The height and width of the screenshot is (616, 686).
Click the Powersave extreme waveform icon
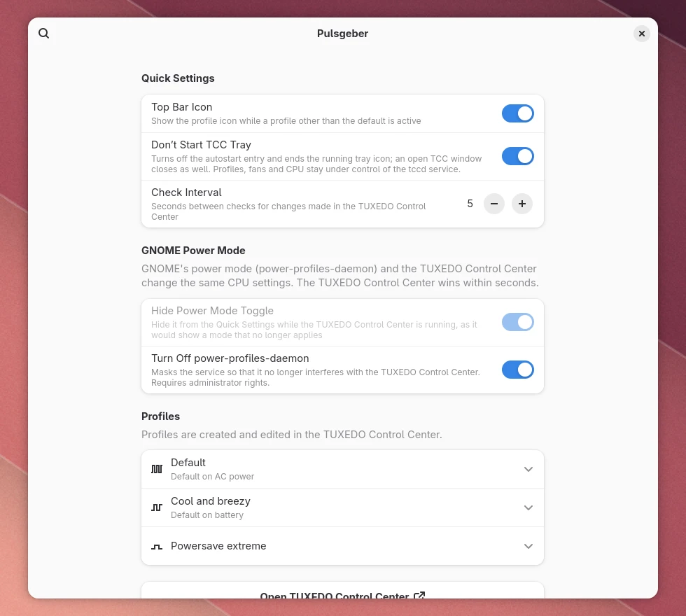[157, 547]
